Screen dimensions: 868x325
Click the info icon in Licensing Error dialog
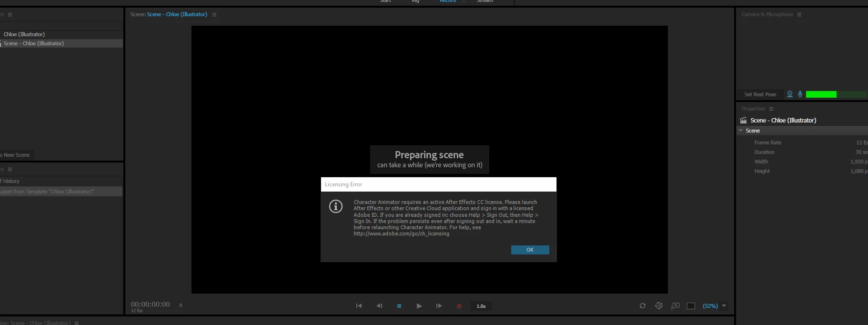tap(336, 206)
